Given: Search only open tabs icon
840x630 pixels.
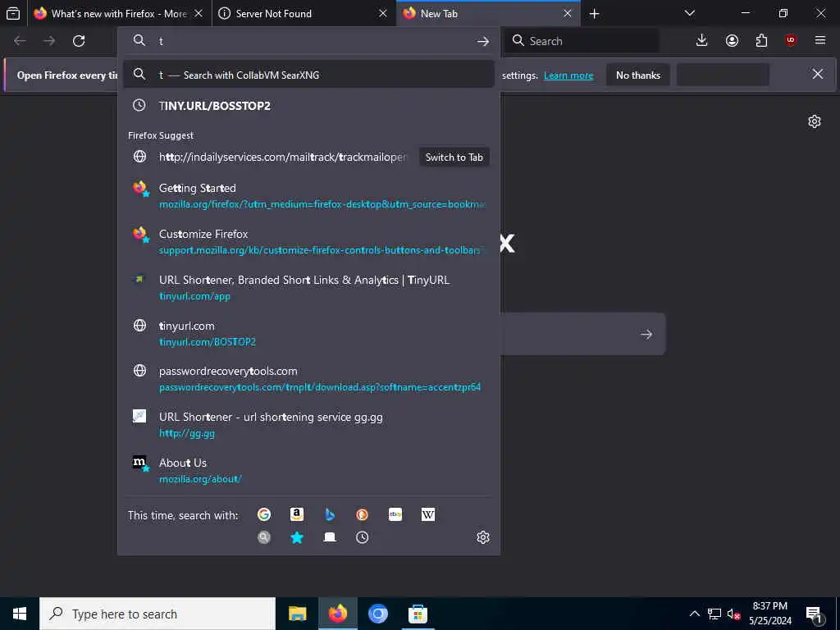Looking at the screenshot, I should coord(330,536).
